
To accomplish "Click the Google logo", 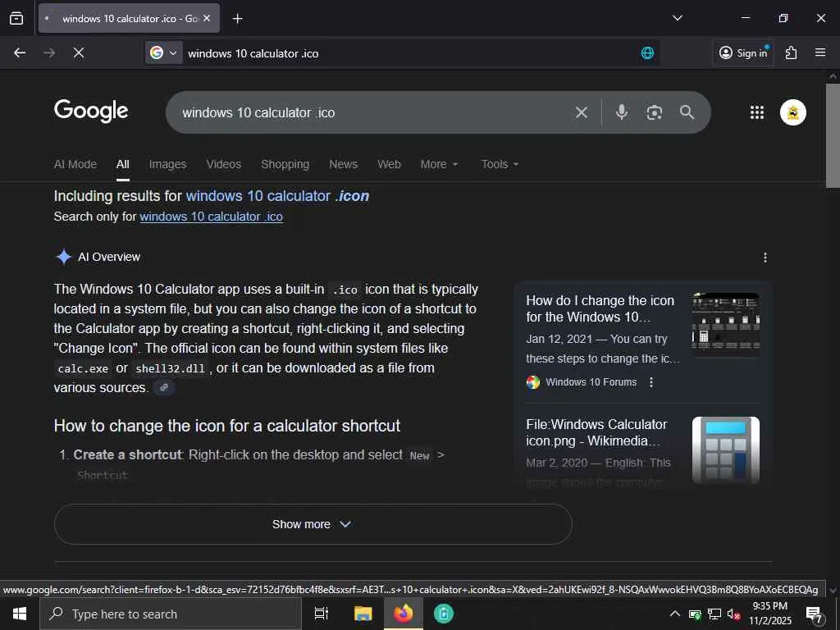I will point(91,111).
